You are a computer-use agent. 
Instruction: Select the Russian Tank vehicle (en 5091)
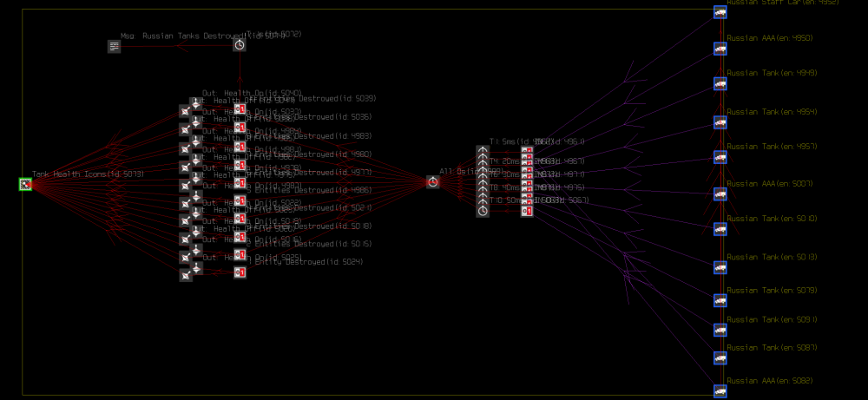pos(720,331)
